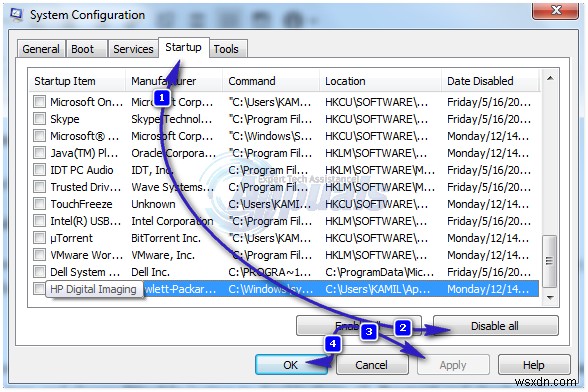Viewport: 588px width, 392px height.
Task: Sort by Location column header
Action: click(x=380, y=81)
